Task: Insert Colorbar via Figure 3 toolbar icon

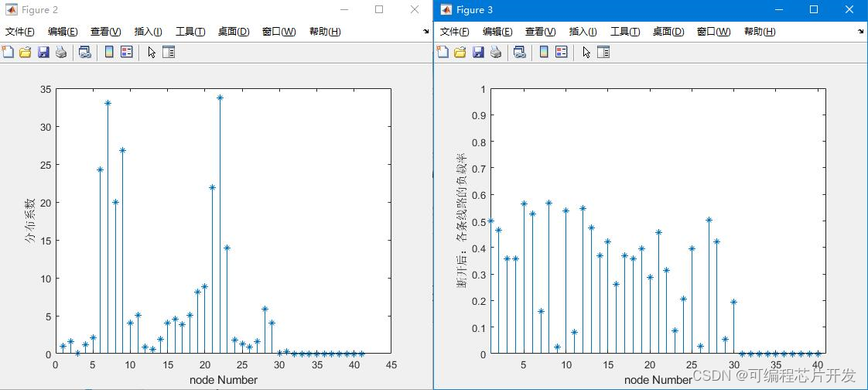Action: (544, 52)
